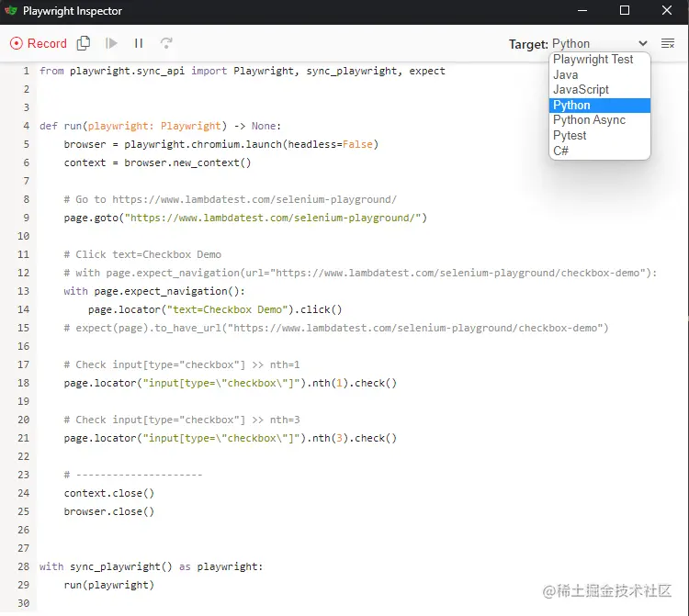Click the '# Check input ... nth=3' comment
This screenshot has width=689, height=616.
[x=182, y=420]
